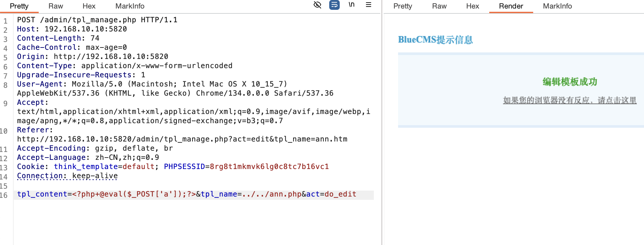644x245 pixels.
Task: Switch to request Pretty tab
Action: tap(19, 6)
